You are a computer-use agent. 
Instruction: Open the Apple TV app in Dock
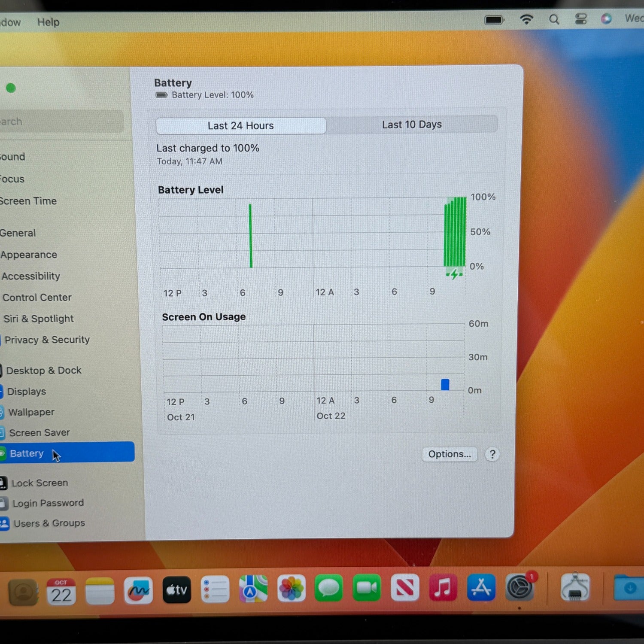coord(176,590)
